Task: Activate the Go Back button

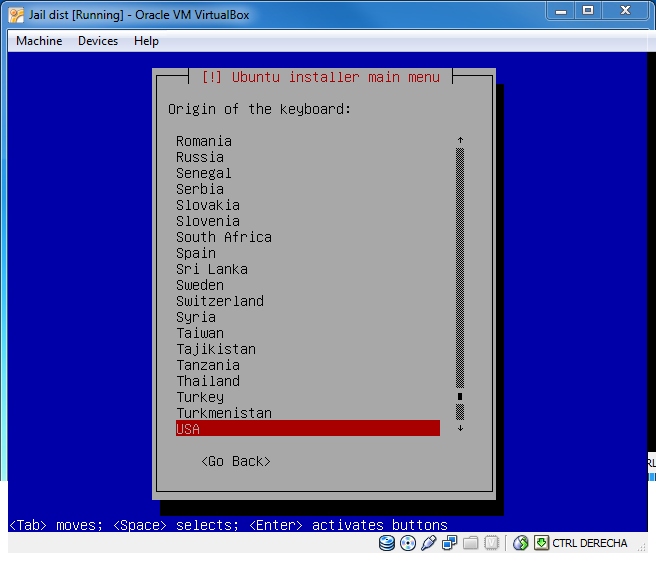Action: tap(236, 461)
